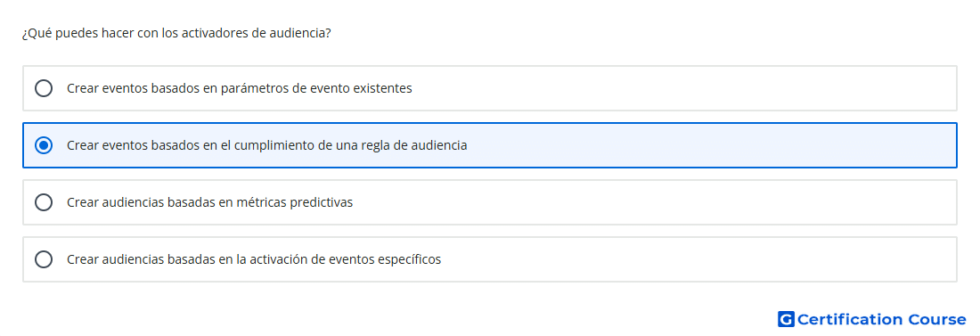The image size is (980, 336).
Task: Click the word 'existentes' in the first option
Action: 382,88
